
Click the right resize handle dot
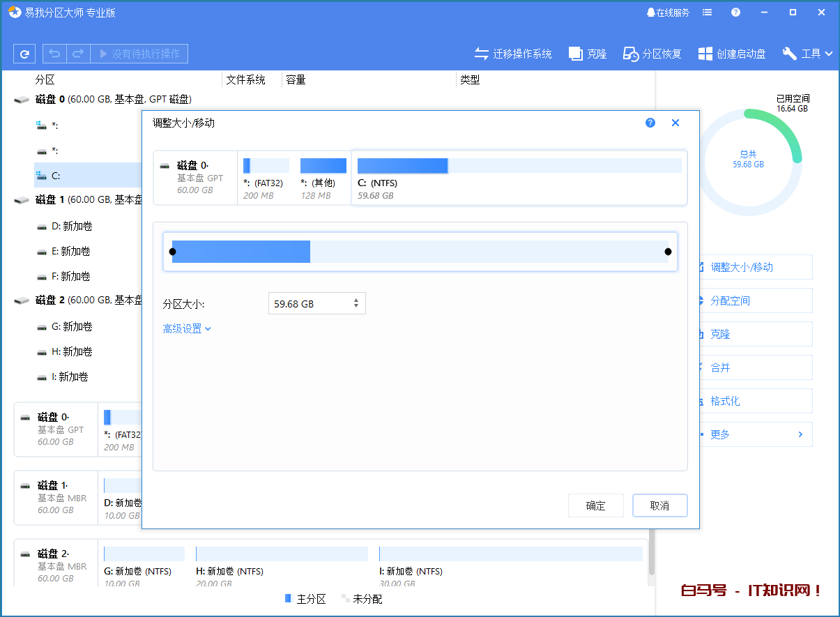tap(668, 251)
